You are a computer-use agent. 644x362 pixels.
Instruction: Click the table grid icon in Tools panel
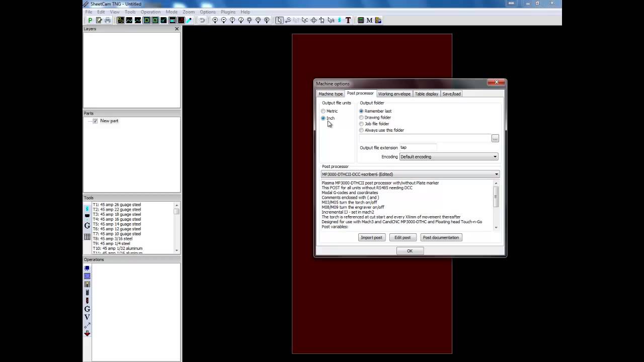87,236
